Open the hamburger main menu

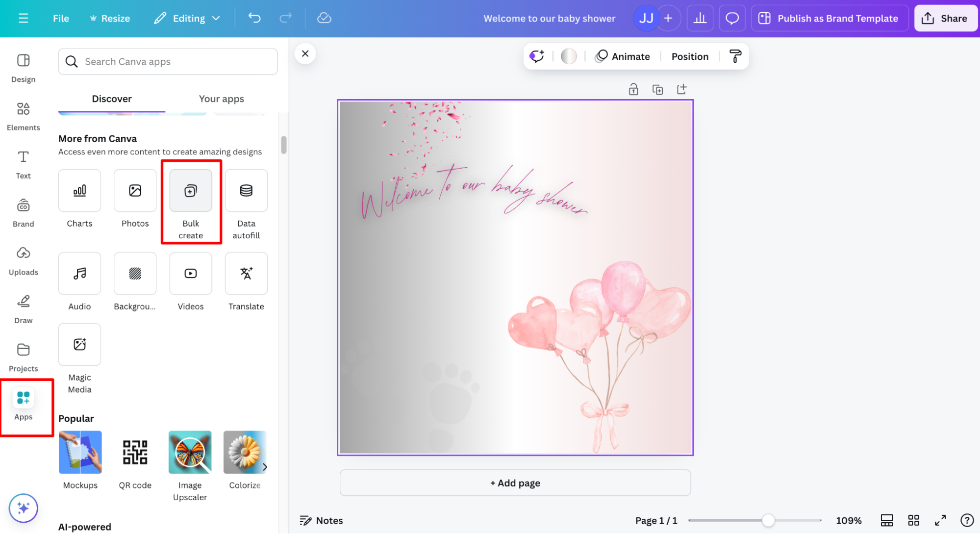coord(23,18)
